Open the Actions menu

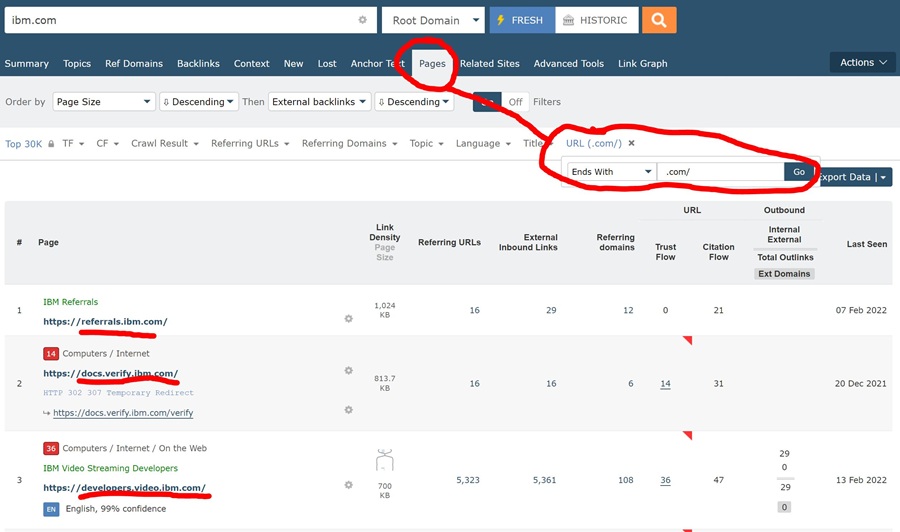[863, 63]
